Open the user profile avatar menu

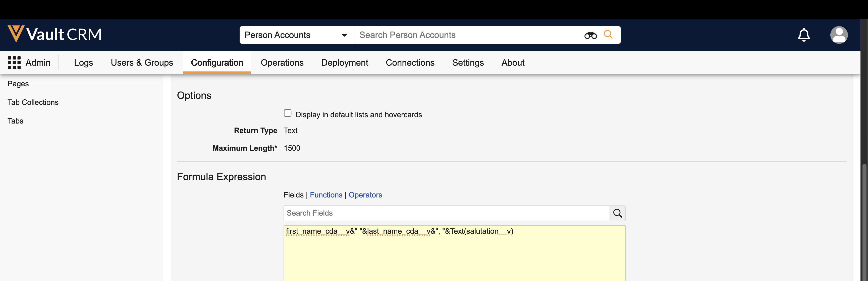(x=839, y=35)
